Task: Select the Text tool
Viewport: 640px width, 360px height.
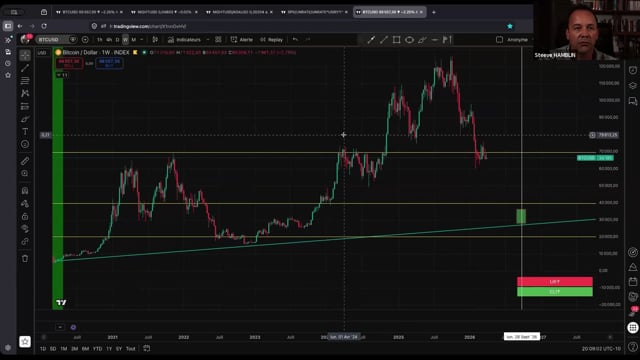Action: [x=25, y=131]
